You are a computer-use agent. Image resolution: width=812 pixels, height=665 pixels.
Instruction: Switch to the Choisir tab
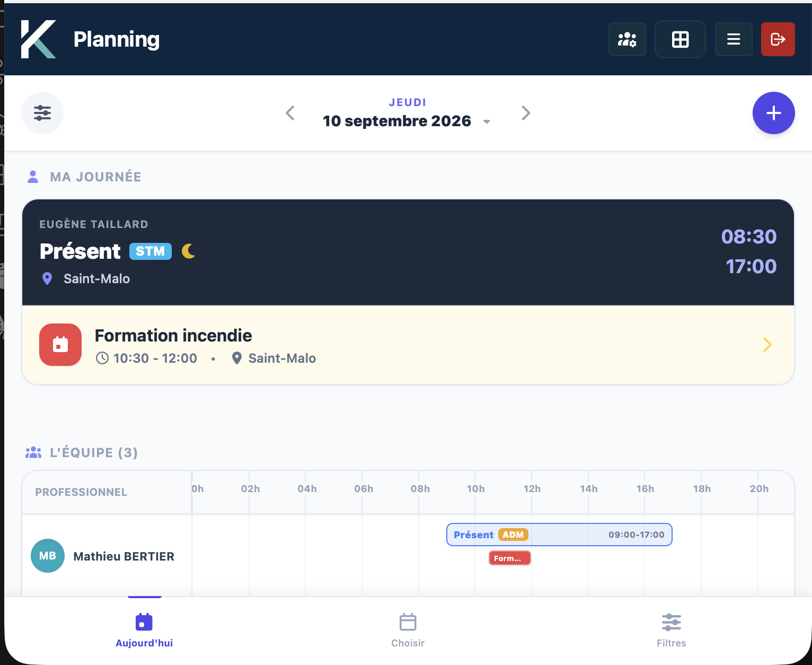click(x=408, y=631)
